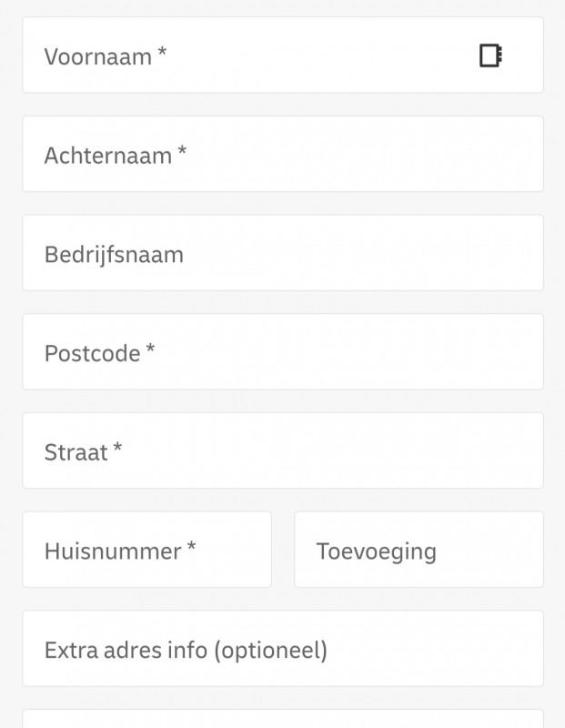Select the Toevoeging field
565x728 pixels.
(419, 550)
